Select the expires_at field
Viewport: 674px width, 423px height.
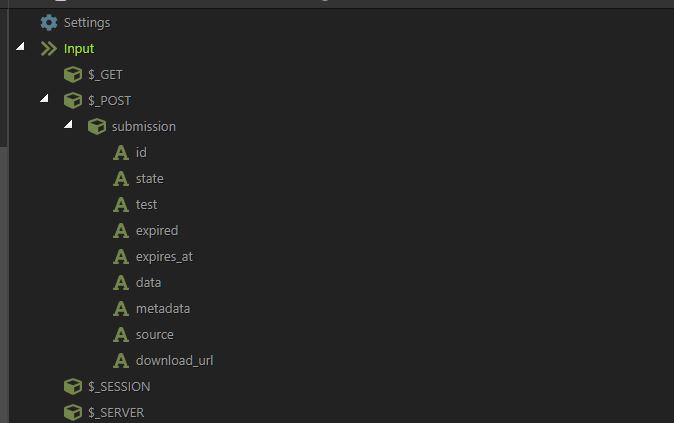point(164,256)
